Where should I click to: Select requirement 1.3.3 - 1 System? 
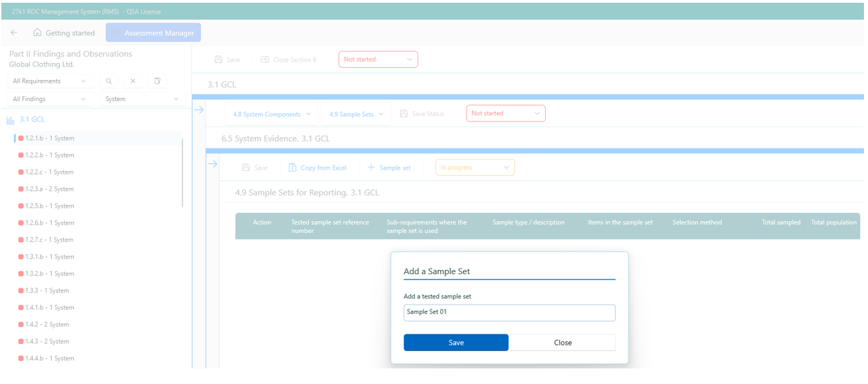click(x=45, y=290)
